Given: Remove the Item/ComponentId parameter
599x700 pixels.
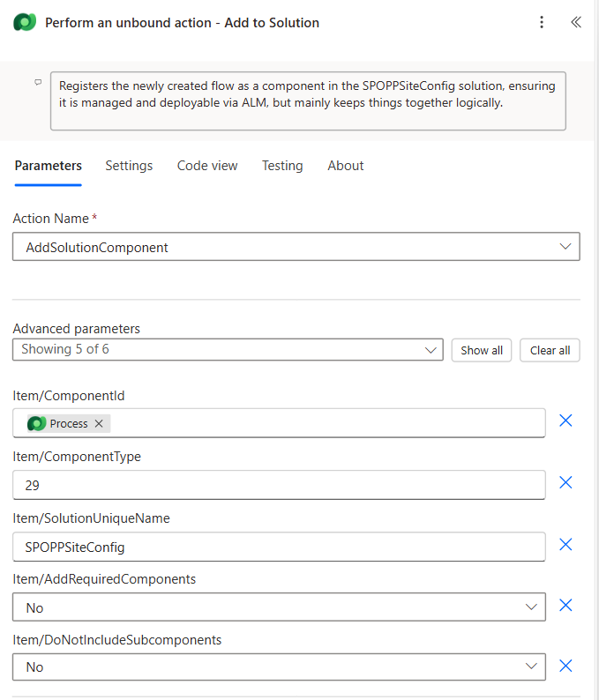Looking at the screenshot, I should click(565, 421).
